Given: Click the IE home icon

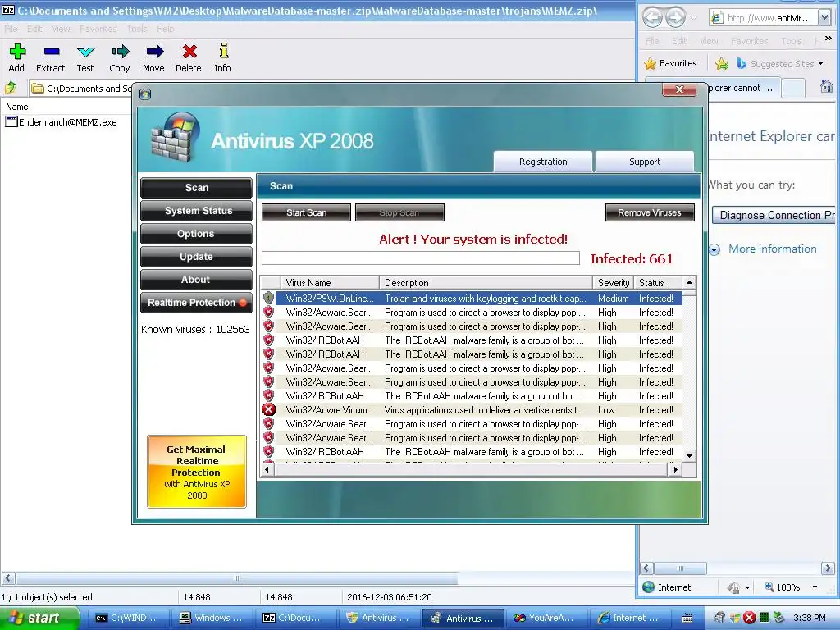Looking at the screenshot, I should pos(827,86).
